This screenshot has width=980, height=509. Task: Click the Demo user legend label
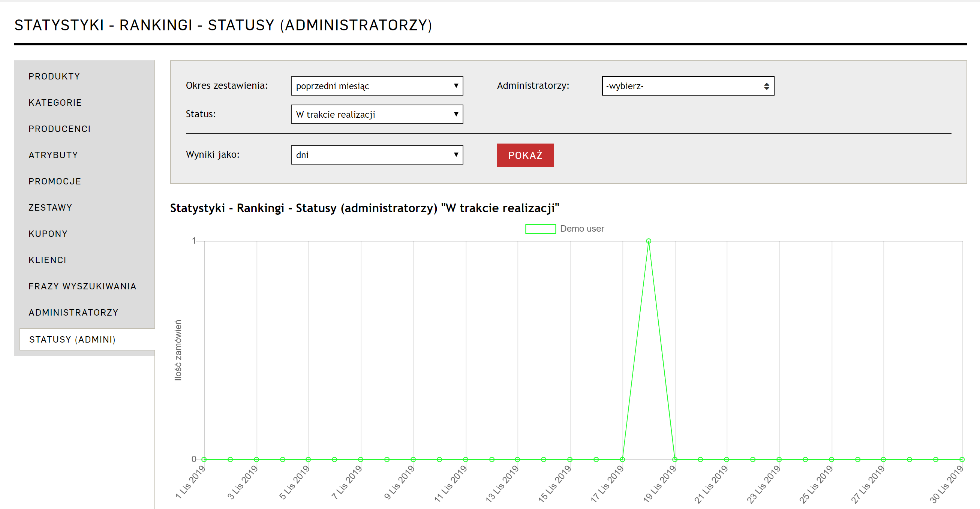coord(582,229)
